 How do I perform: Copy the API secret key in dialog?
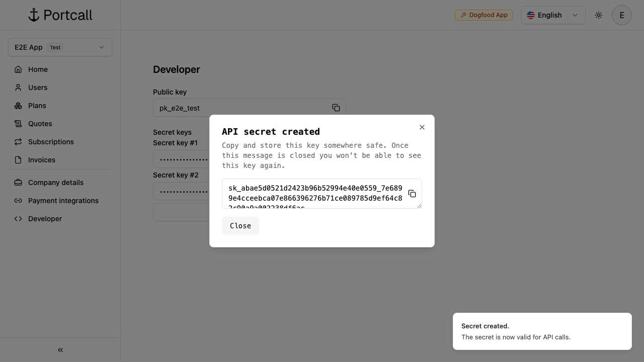click(x=412, y=194)
